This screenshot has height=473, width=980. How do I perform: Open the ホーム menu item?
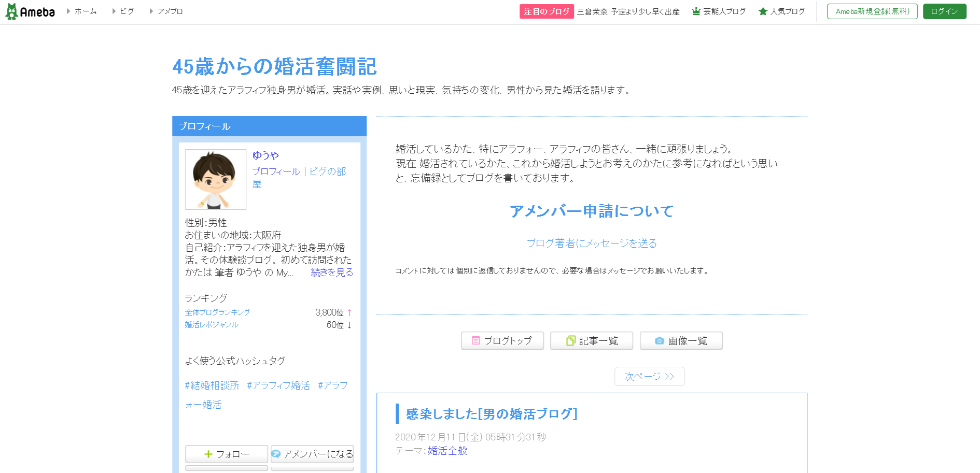[x=86, y=11]
